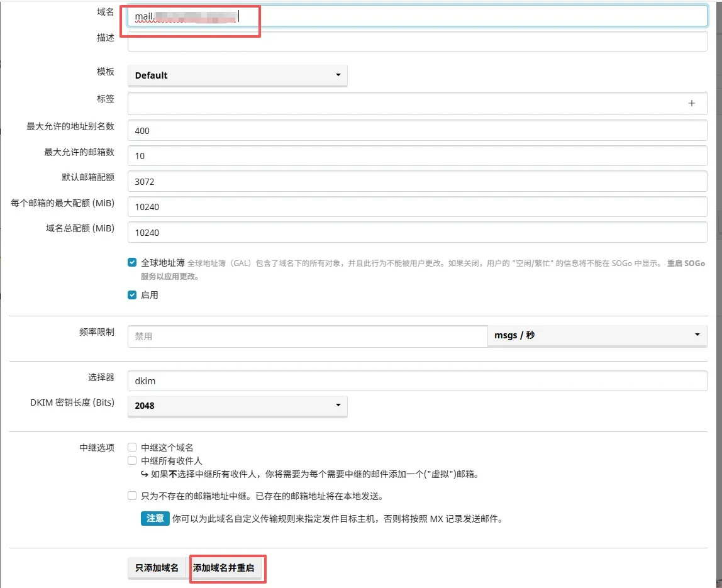The height and width of the screenshot is (588, 722).
Task: Click the 默认邮箱配额 field showing 3072
Action: [x=417, y=182]
